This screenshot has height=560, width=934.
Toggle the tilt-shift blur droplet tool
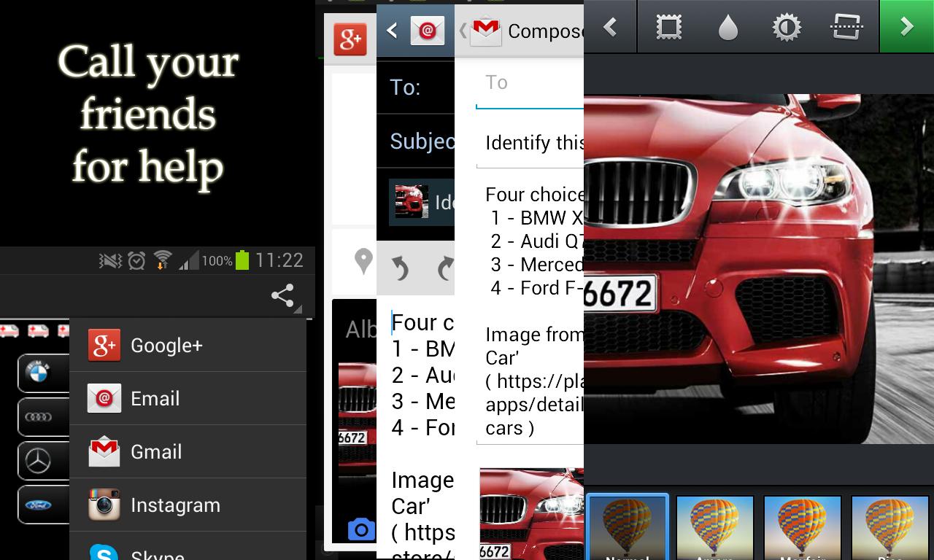click(727, 27)
